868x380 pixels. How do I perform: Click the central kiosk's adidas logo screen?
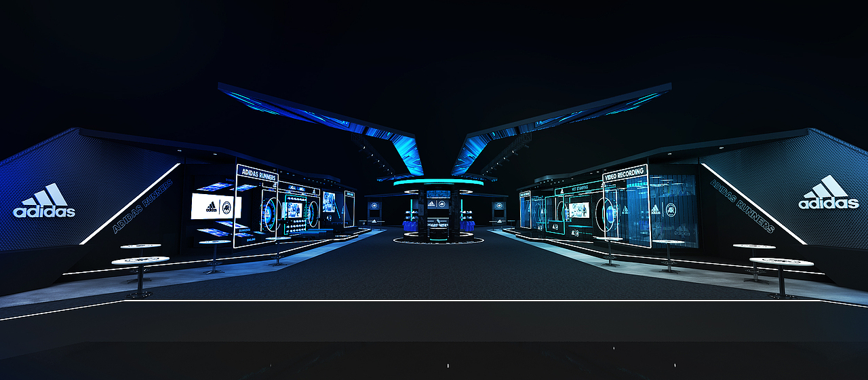(x=438, y=204)
